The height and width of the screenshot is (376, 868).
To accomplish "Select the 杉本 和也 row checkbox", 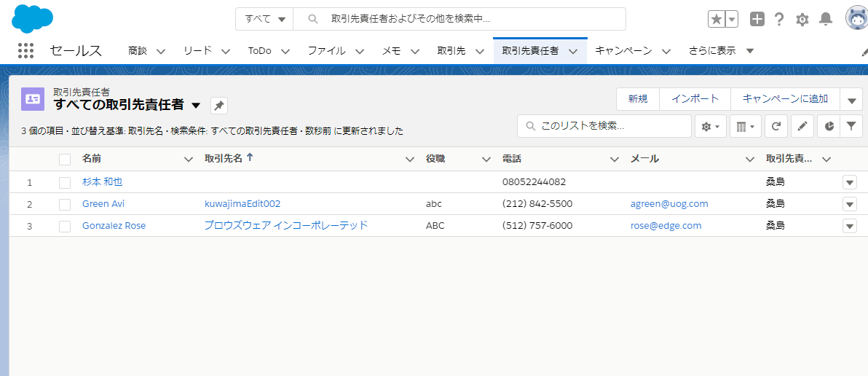I will point(65,182).
